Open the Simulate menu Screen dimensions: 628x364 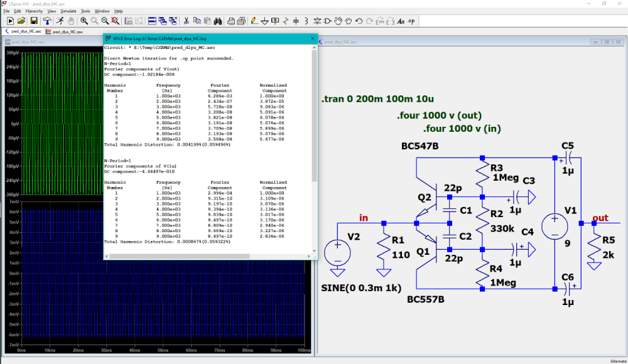click(68, 11)
